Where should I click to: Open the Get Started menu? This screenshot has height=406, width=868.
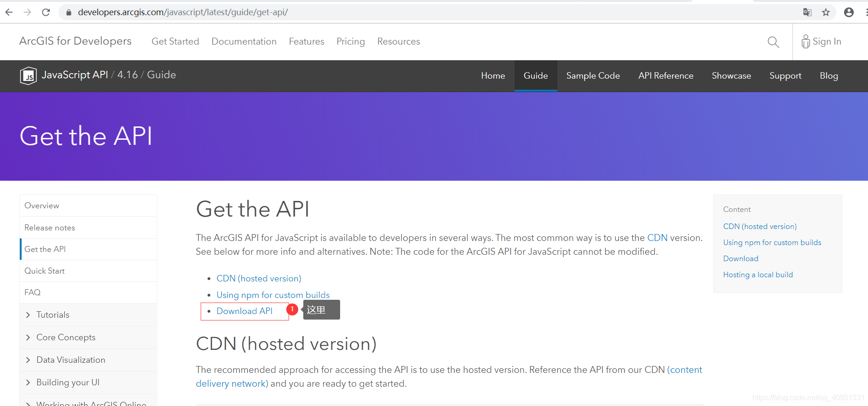click(175, 41)
